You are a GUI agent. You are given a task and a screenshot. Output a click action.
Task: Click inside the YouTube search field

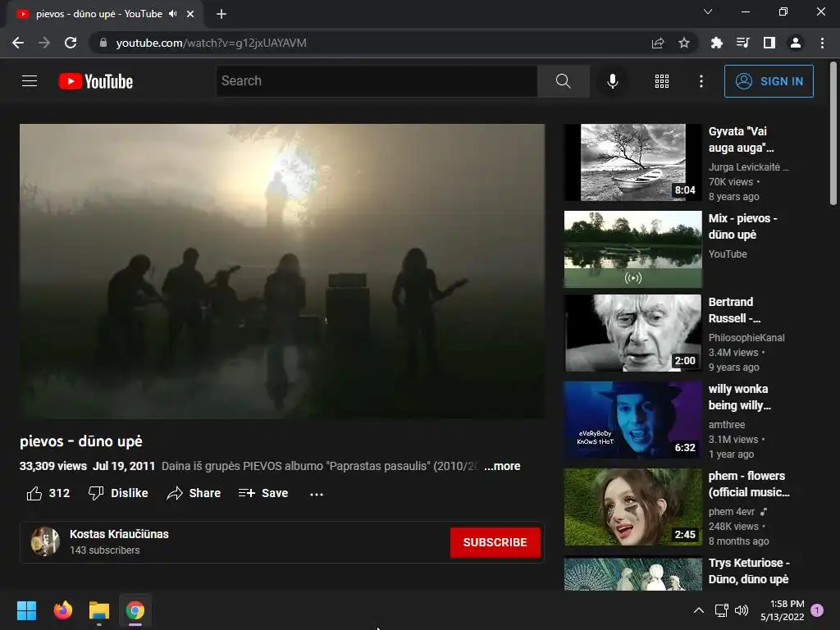[x=377, y=81]
